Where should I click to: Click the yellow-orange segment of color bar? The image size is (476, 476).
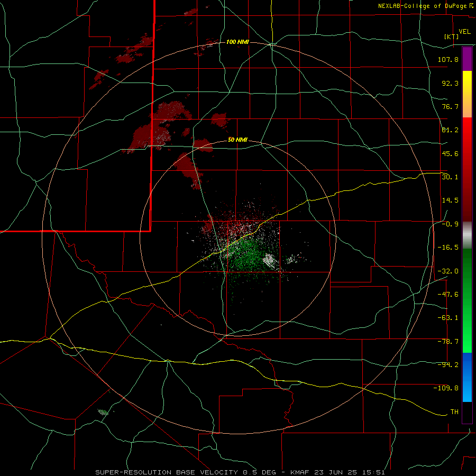[x=467, y=94]
